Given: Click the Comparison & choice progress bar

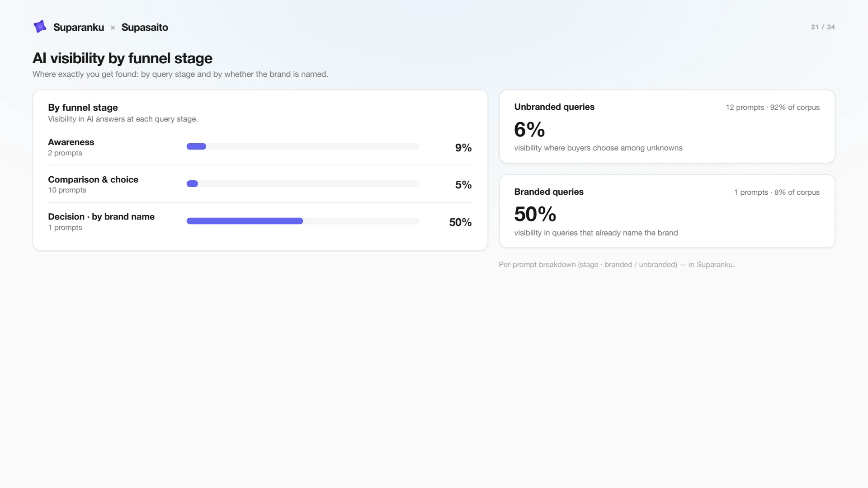Looking at the screenshot, I should pos(303,184).
